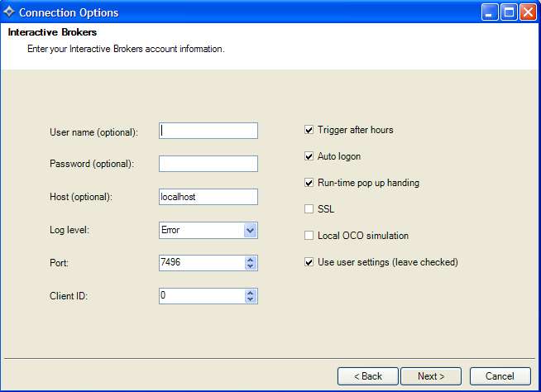The image size is (541, 392).
Task: Click the 'Port:' label
Action: tap(59, 263)
